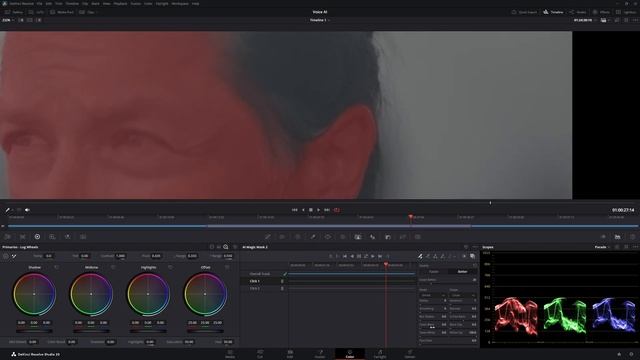Open the Scopes panel icon
Viewport: 640px width, 360px height.
pos(618,237)
